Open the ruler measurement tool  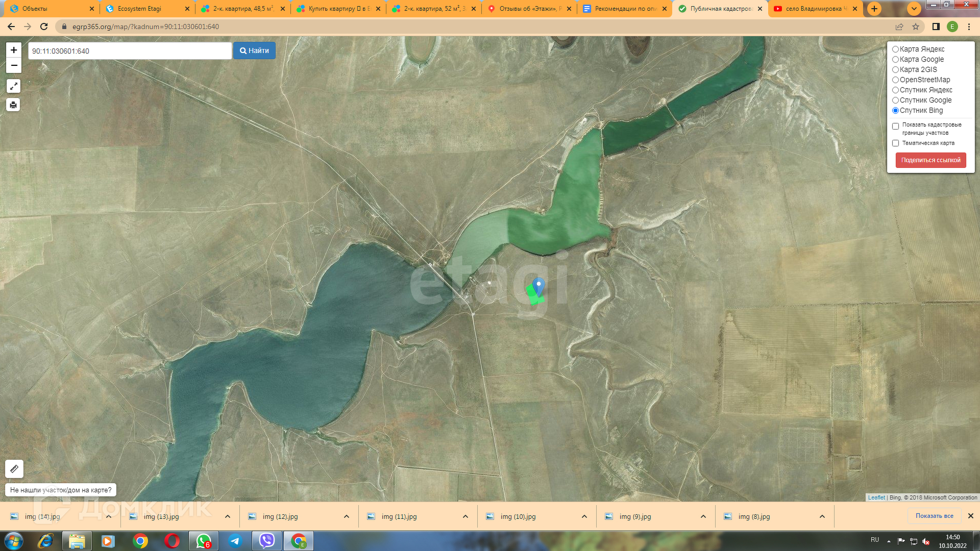(14, 469)
